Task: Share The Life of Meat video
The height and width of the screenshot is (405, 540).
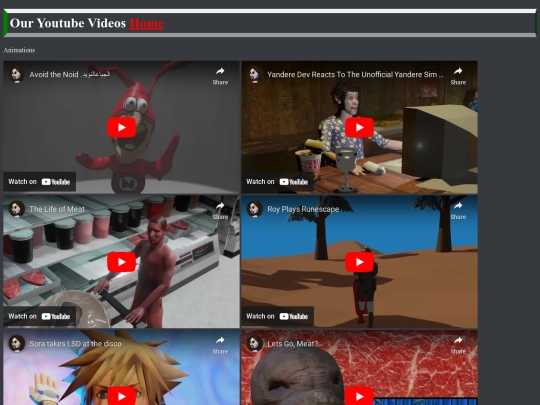Action: coord(220,211)
